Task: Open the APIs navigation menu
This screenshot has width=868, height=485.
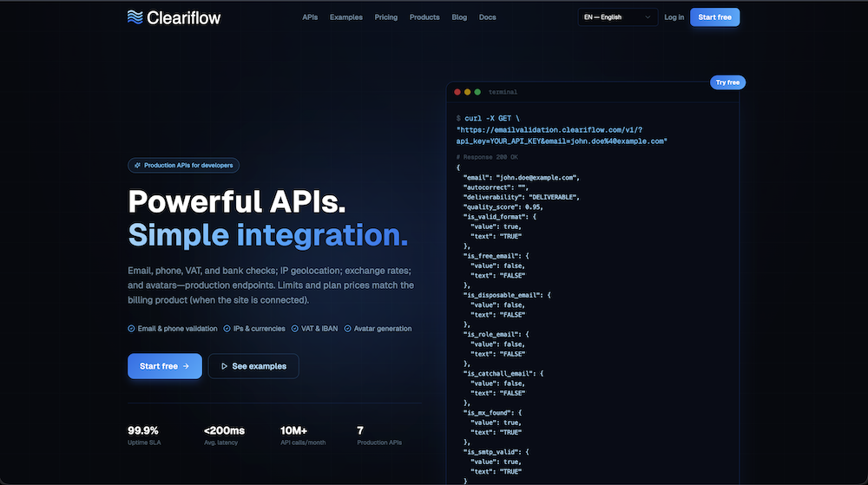Action: coord(310,17)
